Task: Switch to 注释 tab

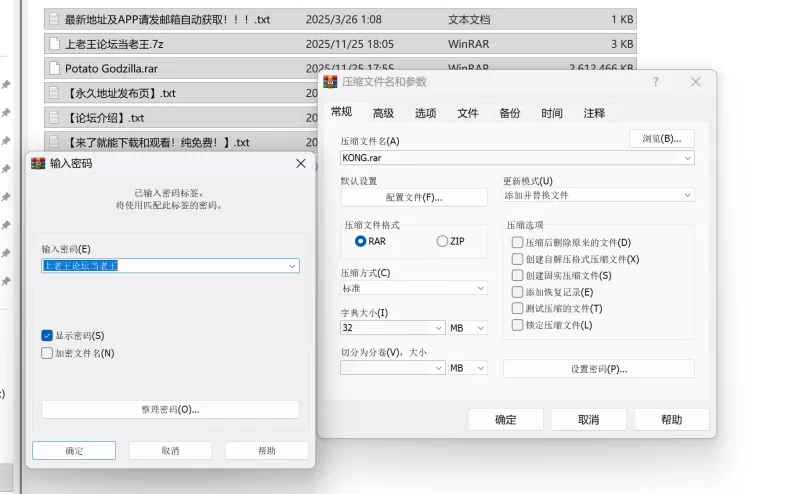Action: 594,113
